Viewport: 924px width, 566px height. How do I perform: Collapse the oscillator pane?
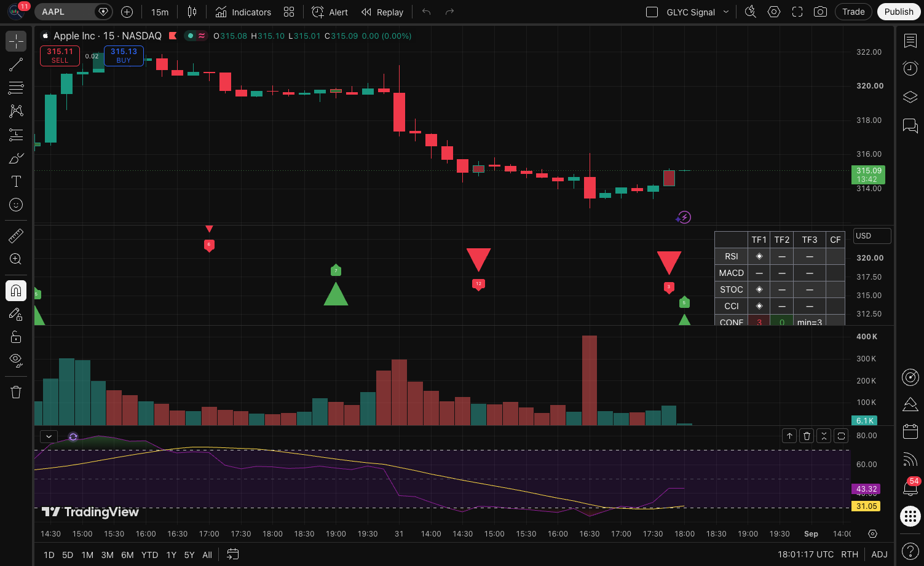[x=824, y=436]
